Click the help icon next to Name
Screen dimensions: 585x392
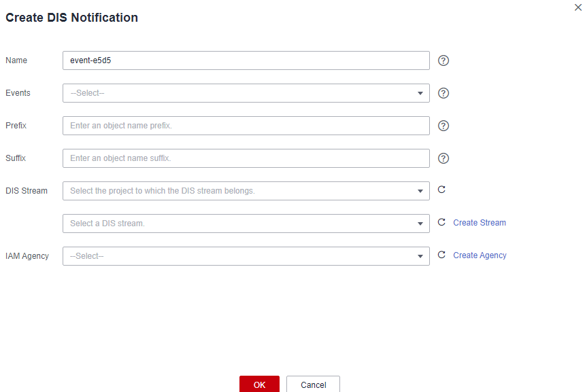click(444, 60)
